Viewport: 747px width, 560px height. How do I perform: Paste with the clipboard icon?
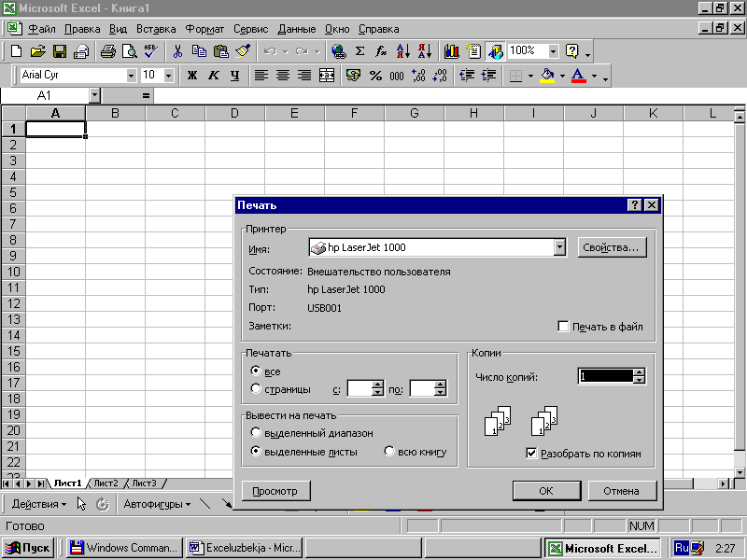220,51
